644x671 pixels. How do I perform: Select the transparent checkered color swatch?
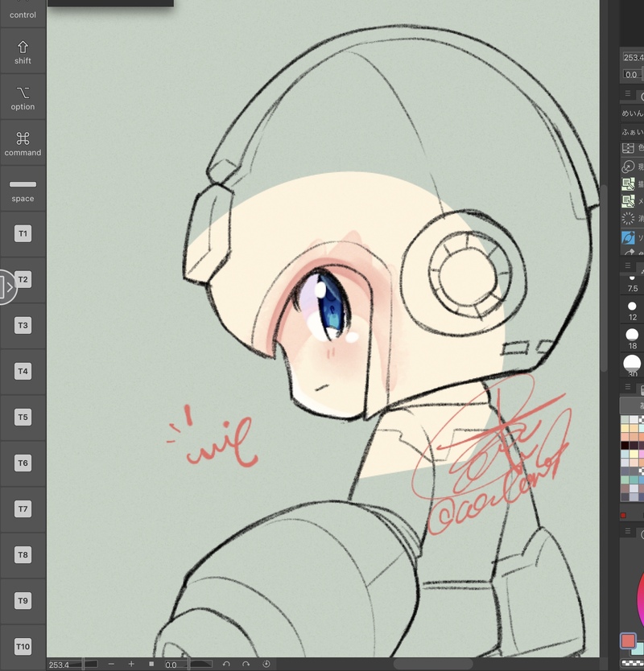pyautogui.click(x=632, y=663)
